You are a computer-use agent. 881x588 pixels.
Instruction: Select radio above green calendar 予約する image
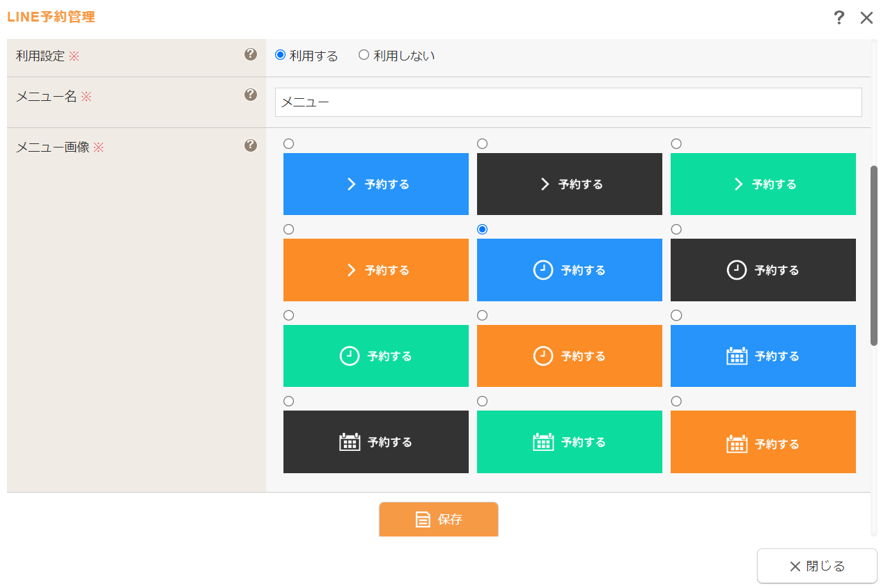coord(483,401)
